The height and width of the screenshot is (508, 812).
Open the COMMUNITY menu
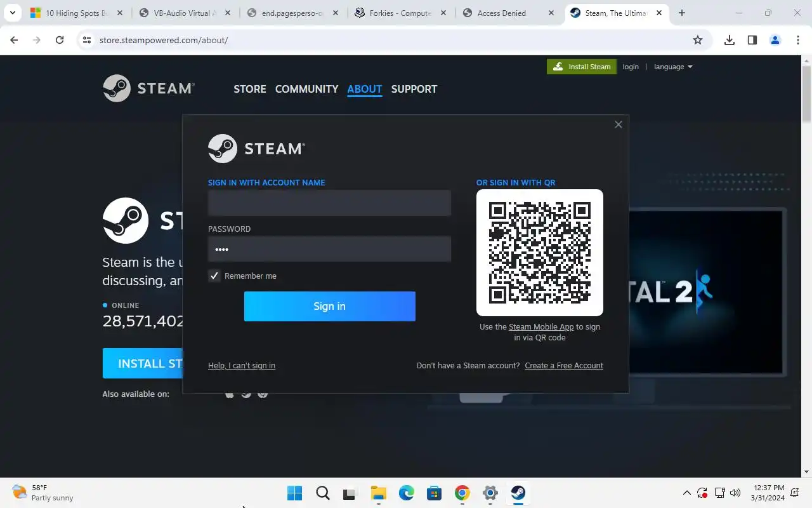[306, 89]
